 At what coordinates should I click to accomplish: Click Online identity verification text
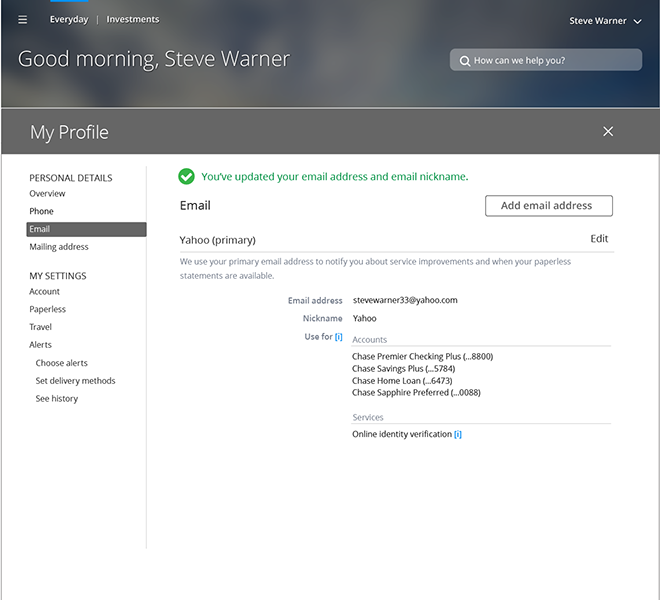pyautogui.click(x=402, y=434)
